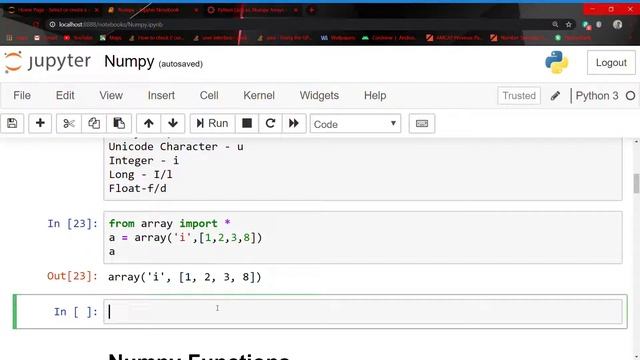Click the kernel idle circle indicator
640x360 pixels.
630,96
